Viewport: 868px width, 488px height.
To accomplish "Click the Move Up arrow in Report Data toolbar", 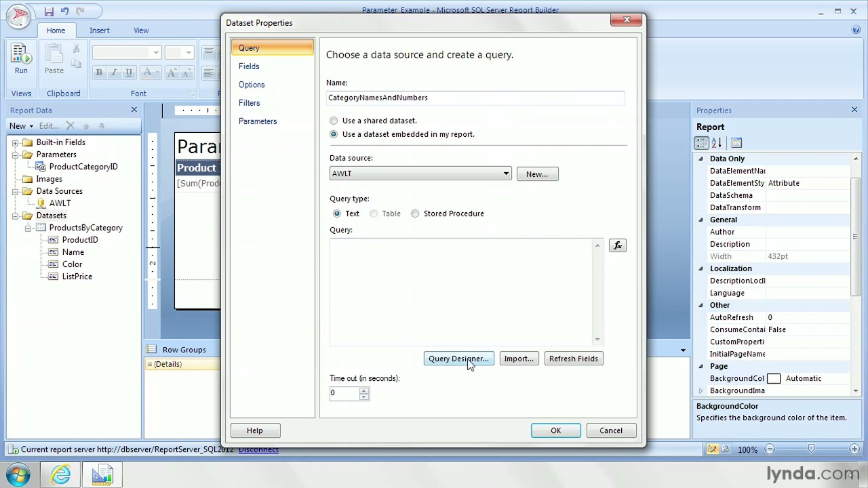I will coord(85,126).
